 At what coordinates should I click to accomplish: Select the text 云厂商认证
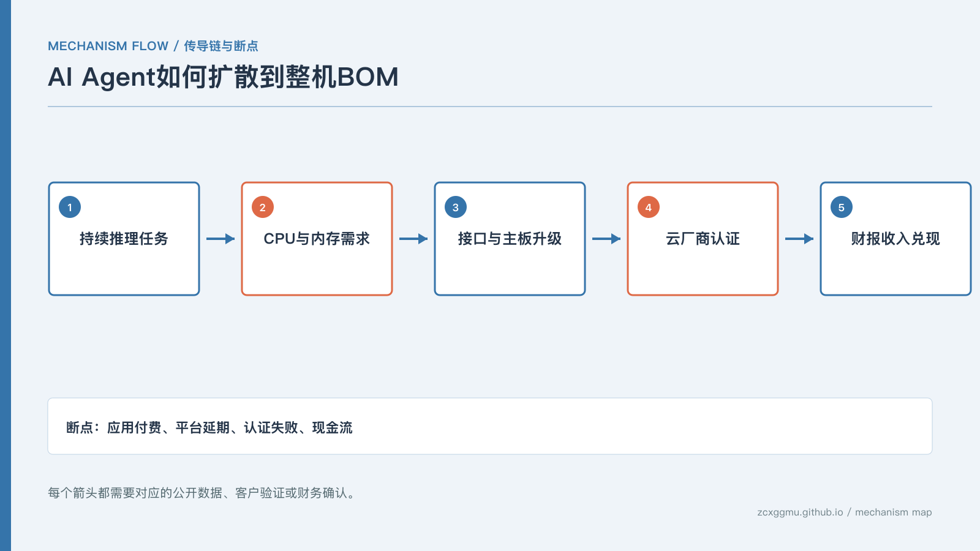pyautogui.click(x=703, y=239)
